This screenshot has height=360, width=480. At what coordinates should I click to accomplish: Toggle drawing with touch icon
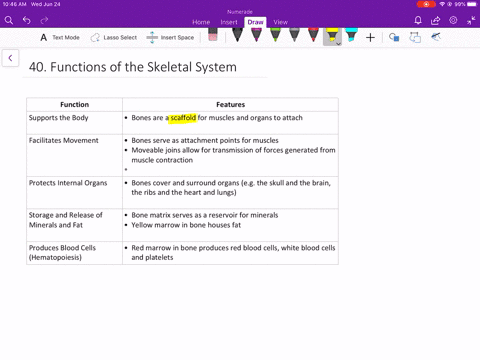pos(436,37)
